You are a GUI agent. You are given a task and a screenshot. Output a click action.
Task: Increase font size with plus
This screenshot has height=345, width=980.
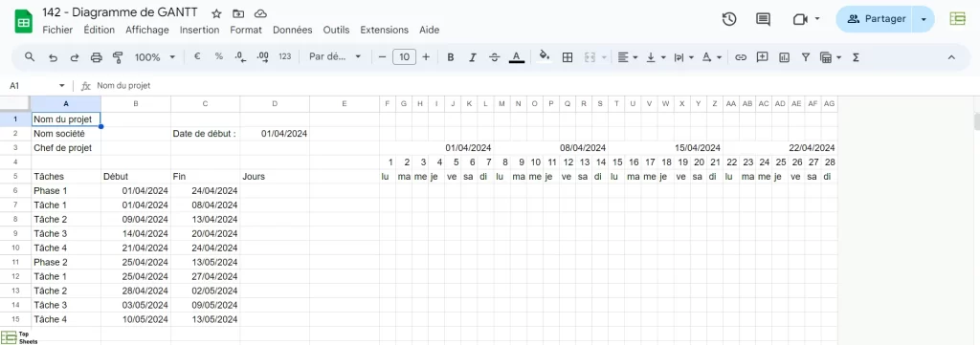click(426, 56)
